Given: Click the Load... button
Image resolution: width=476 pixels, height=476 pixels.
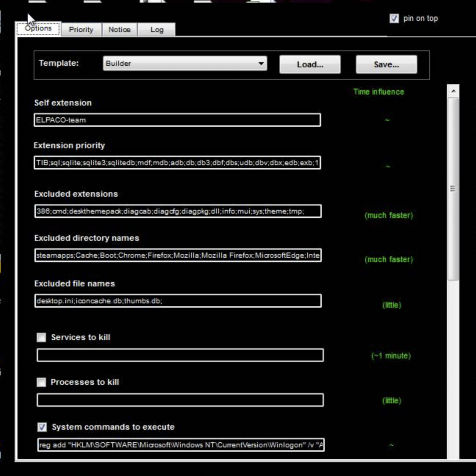Looking at the screenshot, I should point(310,65).
